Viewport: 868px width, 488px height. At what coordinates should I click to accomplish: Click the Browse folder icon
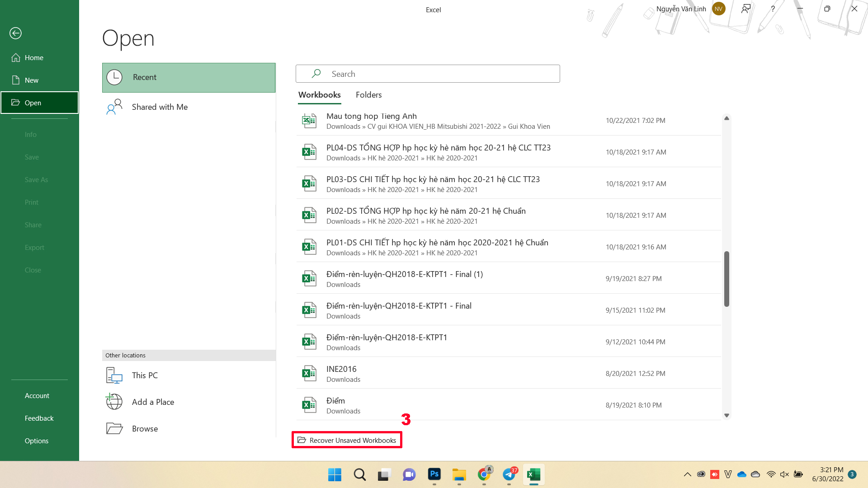(114, 428)
